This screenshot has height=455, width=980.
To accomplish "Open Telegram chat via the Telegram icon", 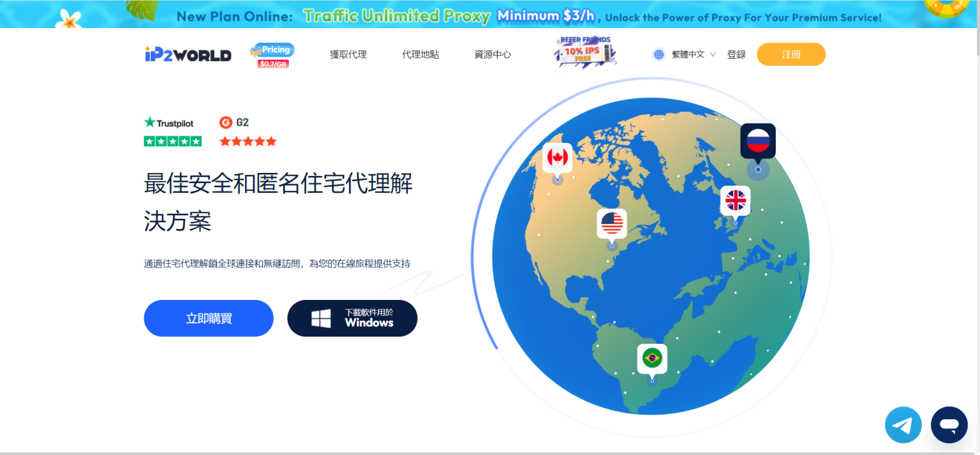I will click(903, 424).
